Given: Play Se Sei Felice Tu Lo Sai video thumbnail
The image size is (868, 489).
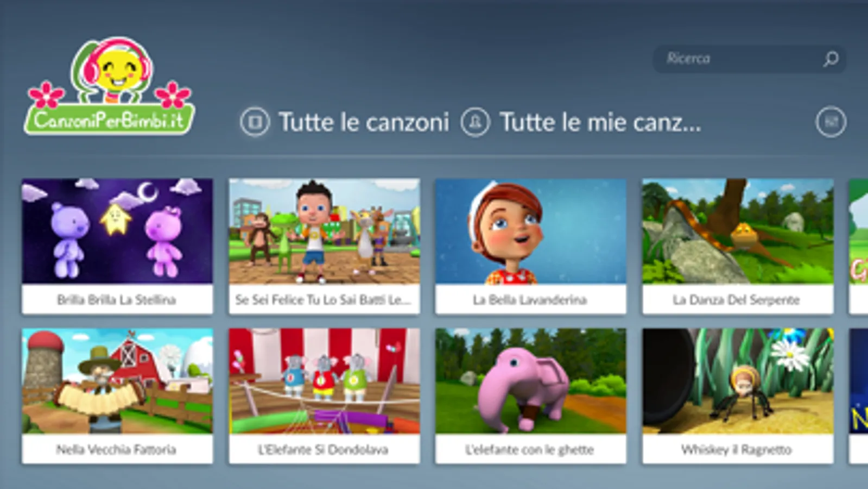Looking at the screenshot, I should (x=324, y=231).
